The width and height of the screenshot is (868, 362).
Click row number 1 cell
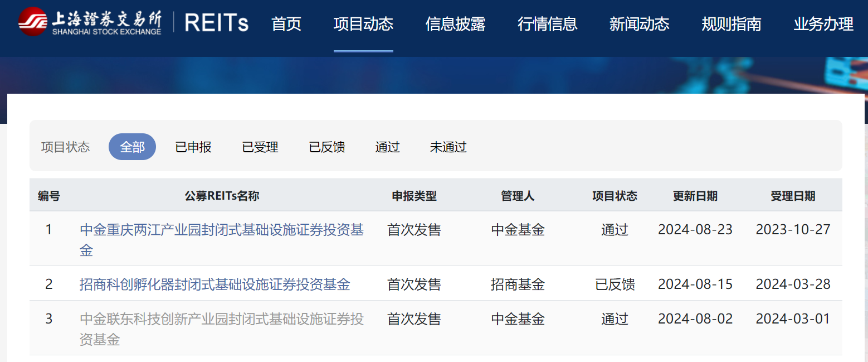(x=48, y=229)
